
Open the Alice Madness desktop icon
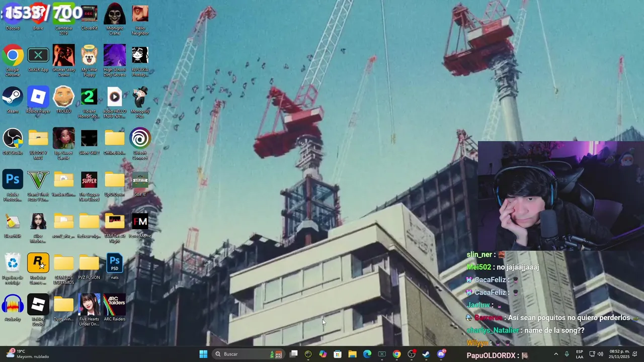pos(38,227)
